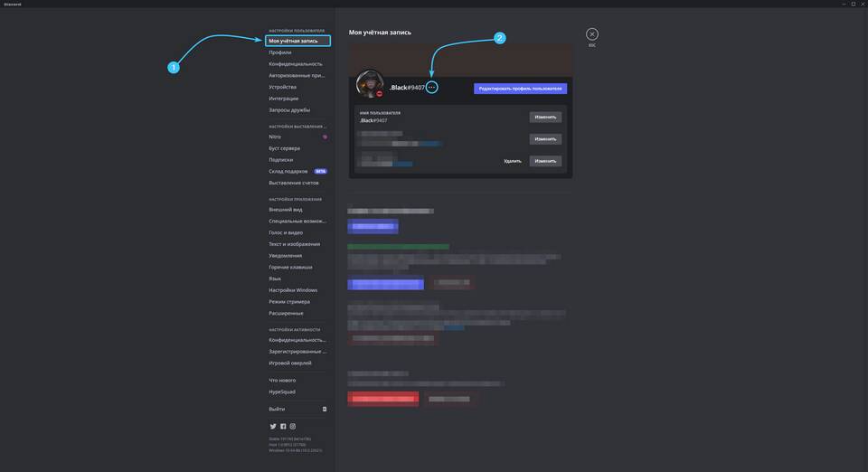Click Изменить next to the username field
Screen dimensions: 868x472
(545, 118)
